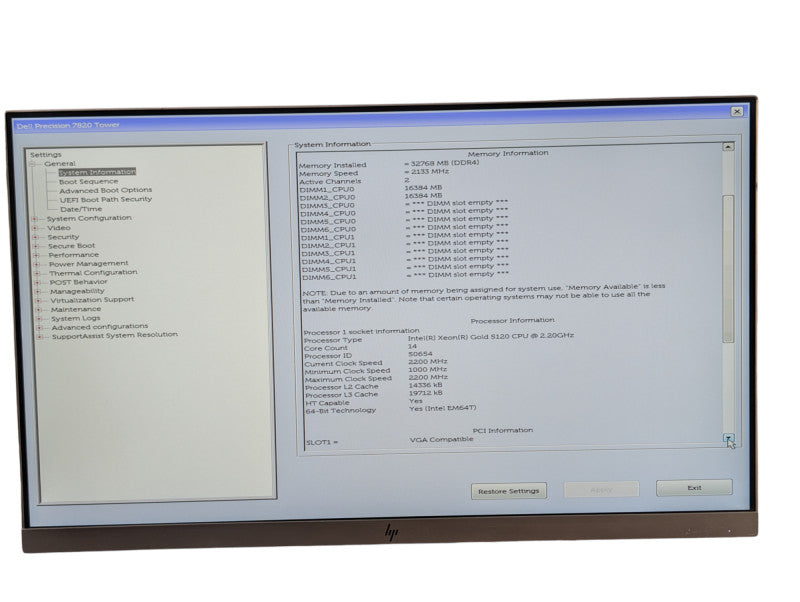The height and width of the screenshot is (602, 800).
Task: Click the Memory Speed value 2133 MHz
Action: (427, 172)
